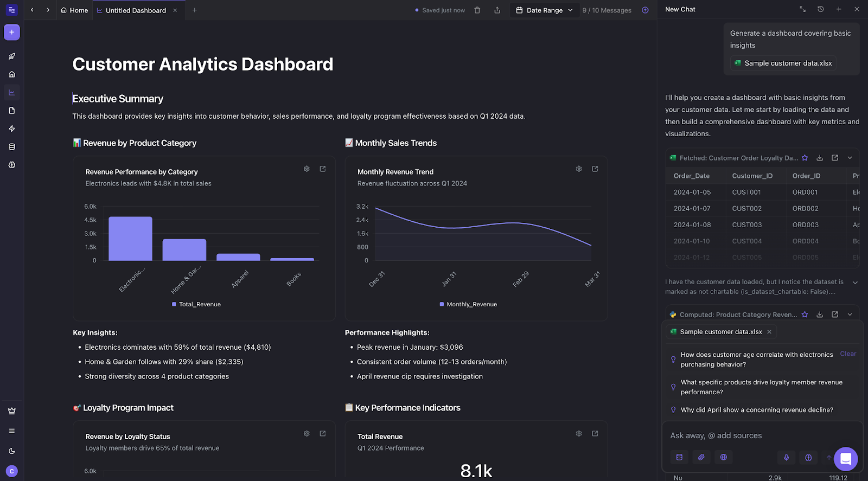Click the paperclip attach icon in chat
The width and height of the screenshot is (868, 481).
[701, 457]
